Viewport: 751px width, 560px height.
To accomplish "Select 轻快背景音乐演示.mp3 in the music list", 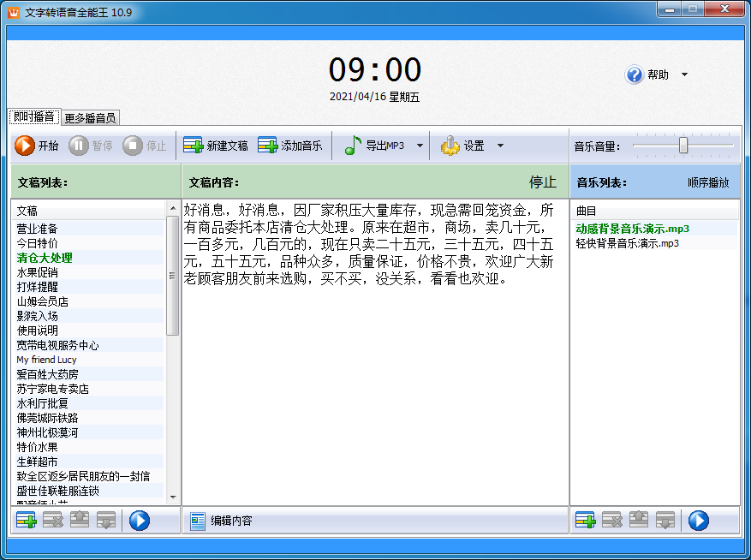I will click(x=627, y=243).
